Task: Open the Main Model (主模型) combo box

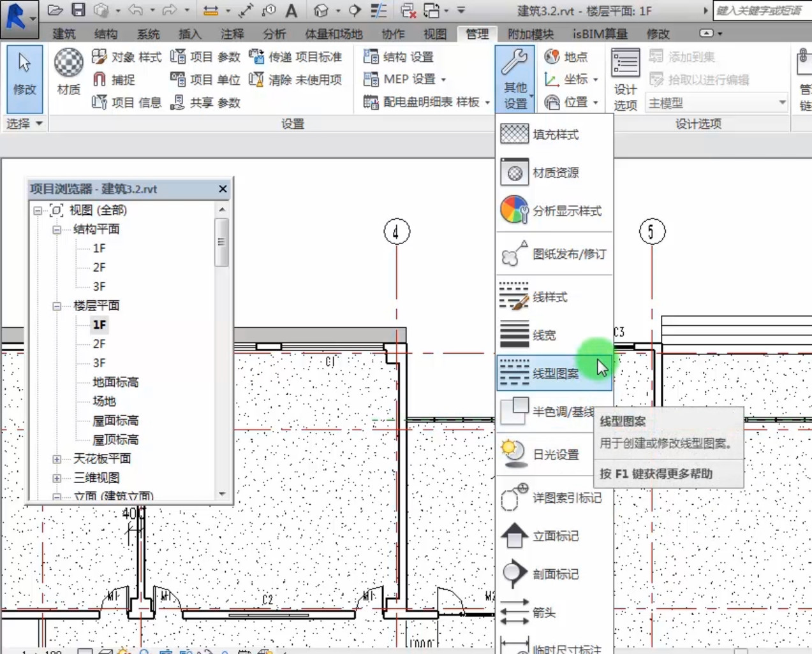Action: pyautogui.click(x=716, y=103)
